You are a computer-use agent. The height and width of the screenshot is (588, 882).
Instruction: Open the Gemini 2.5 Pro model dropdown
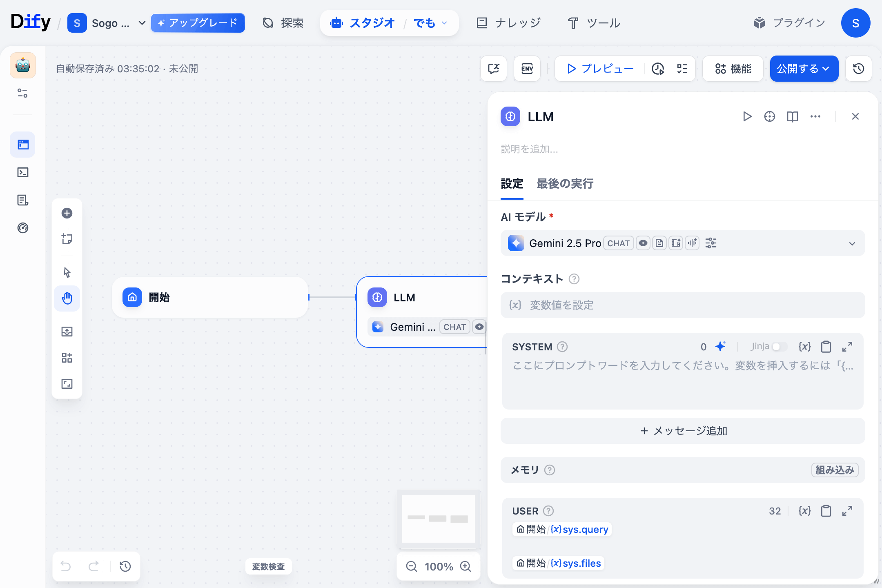tap(852, 243)
